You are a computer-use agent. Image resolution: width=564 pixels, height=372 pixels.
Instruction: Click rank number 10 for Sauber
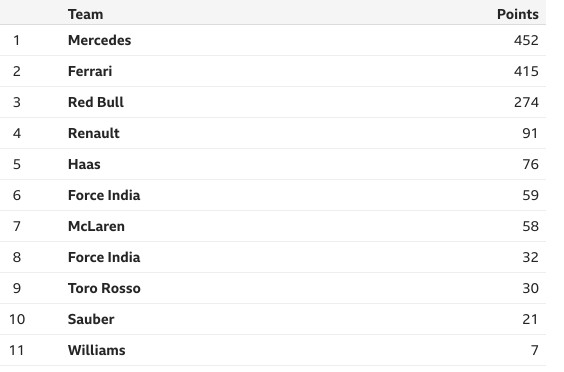pyautogui.click(x=17, y=319)
